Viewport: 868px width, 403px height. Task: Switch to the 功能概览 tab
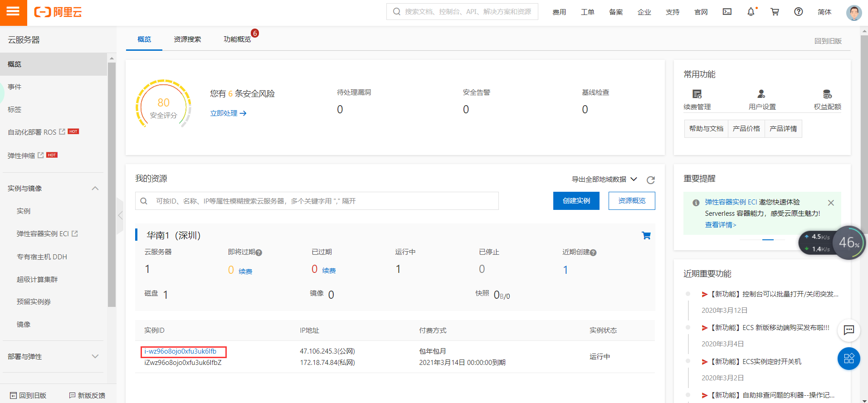coord(237,39)
